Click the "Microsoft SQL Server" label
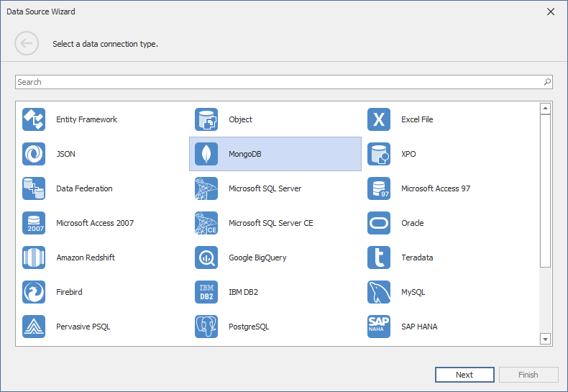568x392 pixels. [265, 188]
